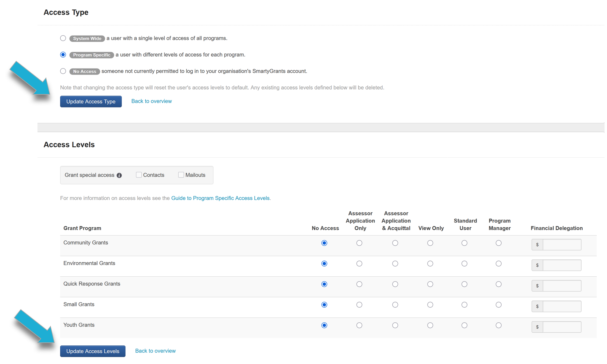Click the Grant special access info icon
607x364 pixels.
pyautogui.click(x=119, y=175)
